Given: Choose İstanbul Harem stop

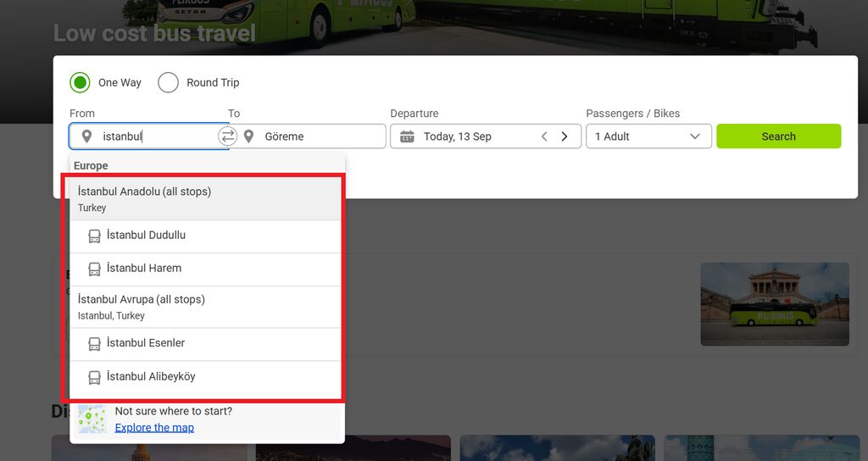Looking at the screenshot, I should click(x=205, y=269).
